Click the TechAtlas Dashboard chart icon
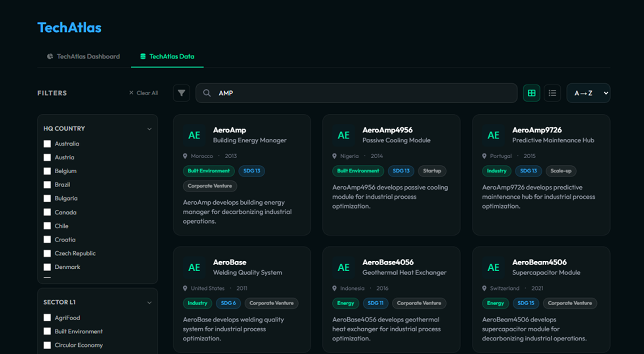 pyautogui.click(x=50, y=57)
